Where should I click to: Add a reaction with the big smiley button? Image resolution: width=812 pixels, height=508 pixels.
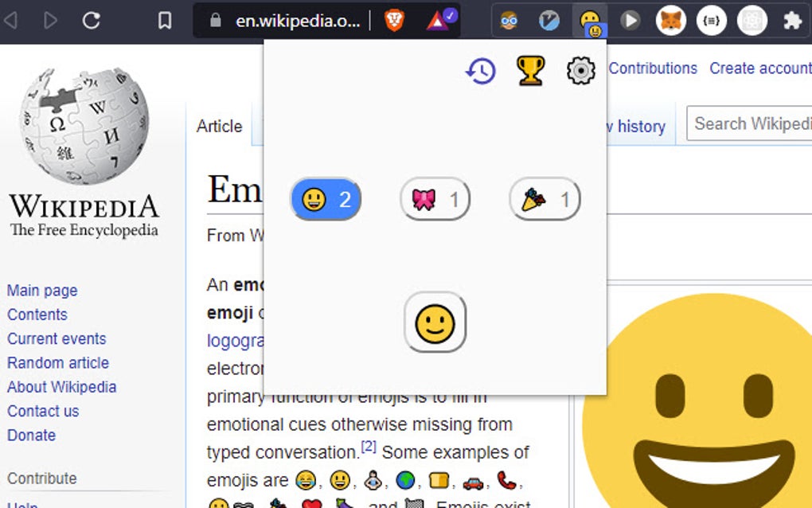pyautogui.click(x=435, y=323)
